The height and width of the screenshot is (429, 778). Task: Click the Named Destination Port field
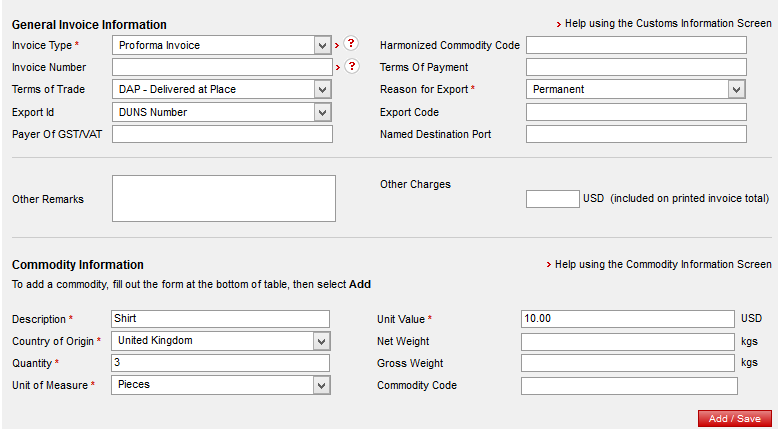coord(636,134)
